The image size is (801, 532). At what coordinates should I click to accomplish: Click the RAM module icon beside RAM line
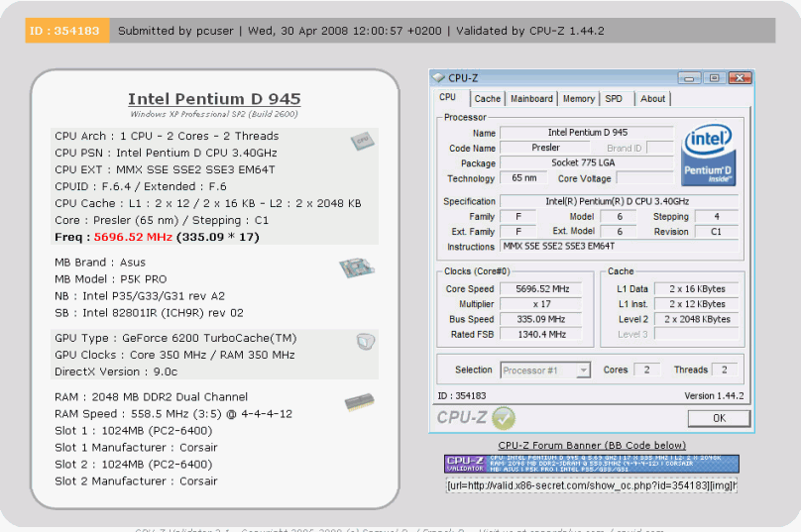click(x=360, y=402)
